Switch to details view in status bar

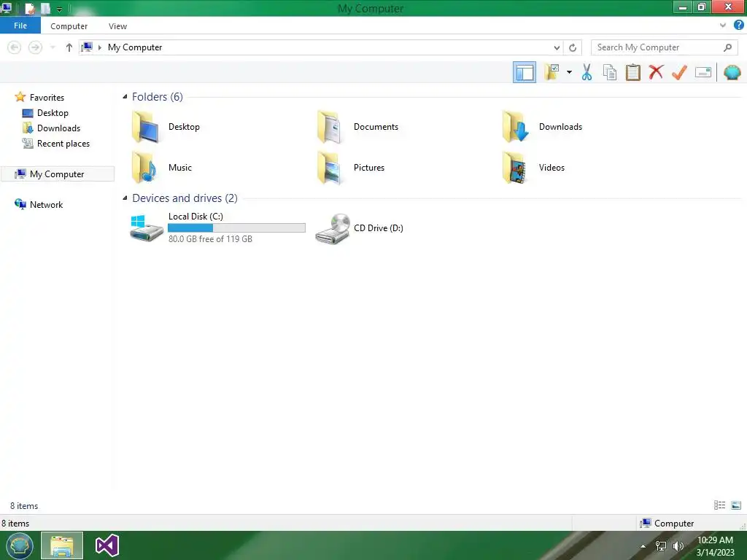[719, 505]
